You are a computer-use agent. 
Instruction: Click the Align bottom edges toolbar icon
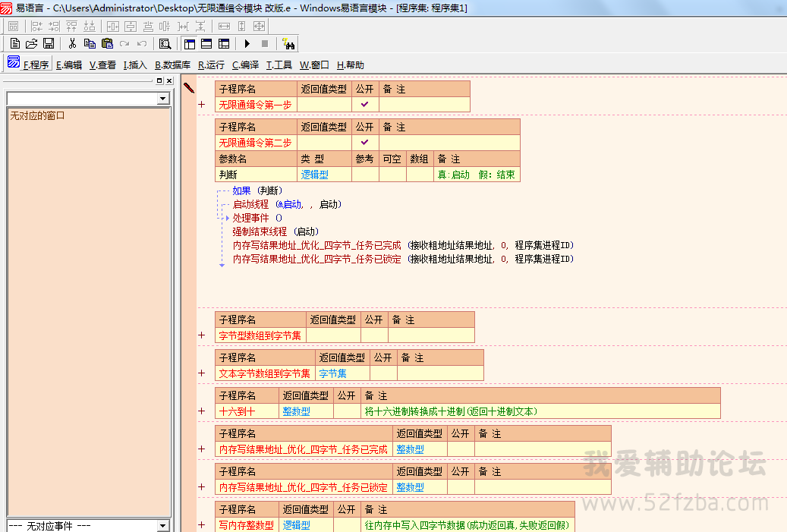[x=90, y=26]
